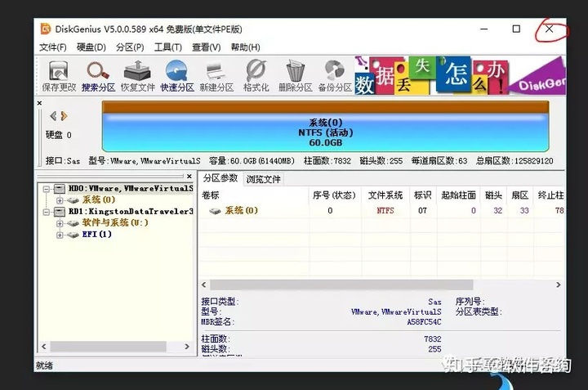Click the 起始柱面 column header
This screenshot has height=390, width=588.
(x=458, y=195)
